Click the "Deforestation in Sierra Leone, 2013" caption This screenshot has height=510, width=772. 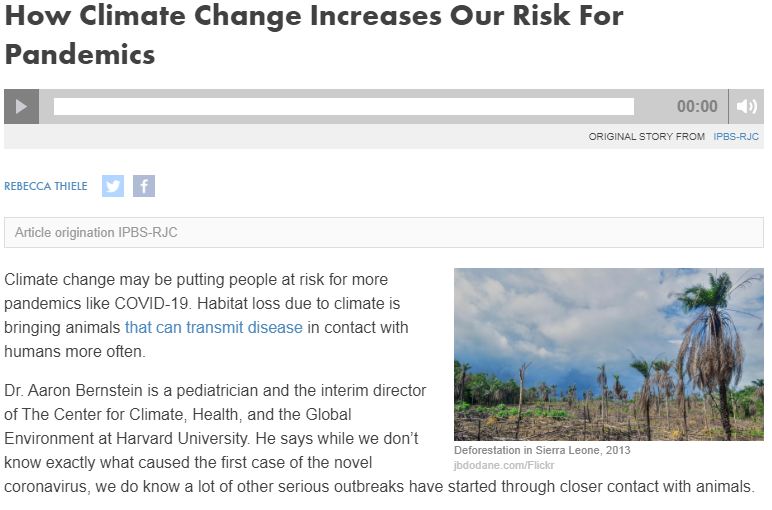coord(542,451)
